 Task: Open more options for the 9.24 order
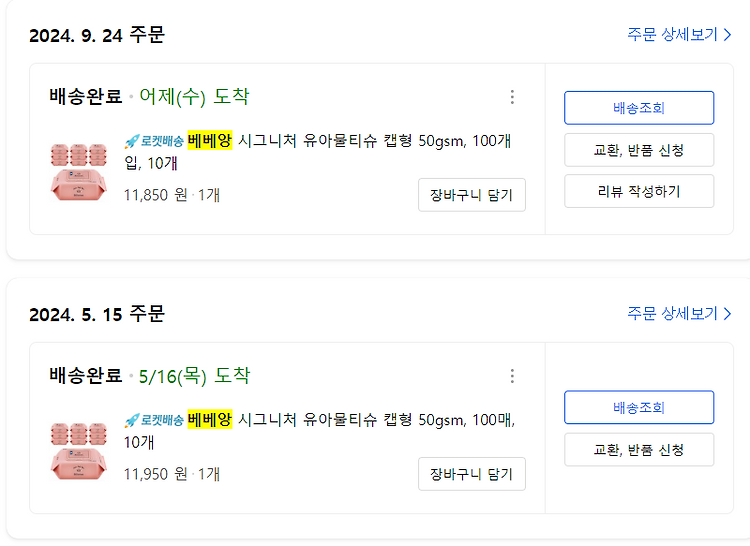pyautogui.click(x=512, y=97)
